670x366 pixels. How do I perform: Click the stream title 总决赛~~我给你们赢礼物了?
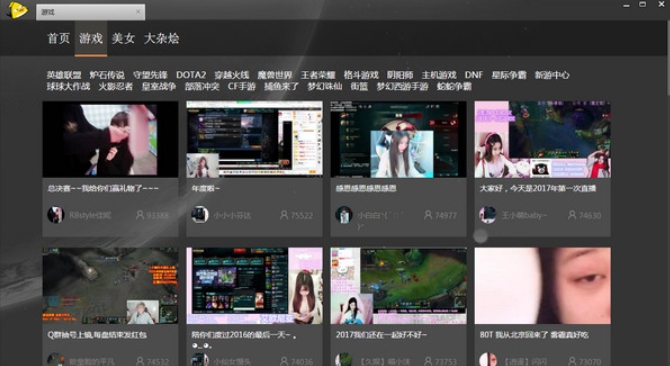click(103, 188)
